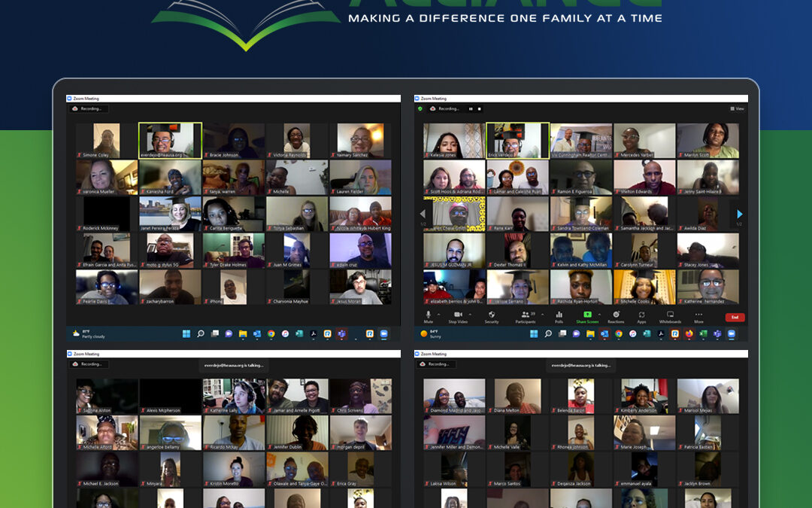Click the green Share Screen icon
Viewport: 812px width, 508px height.
point(587,315)
